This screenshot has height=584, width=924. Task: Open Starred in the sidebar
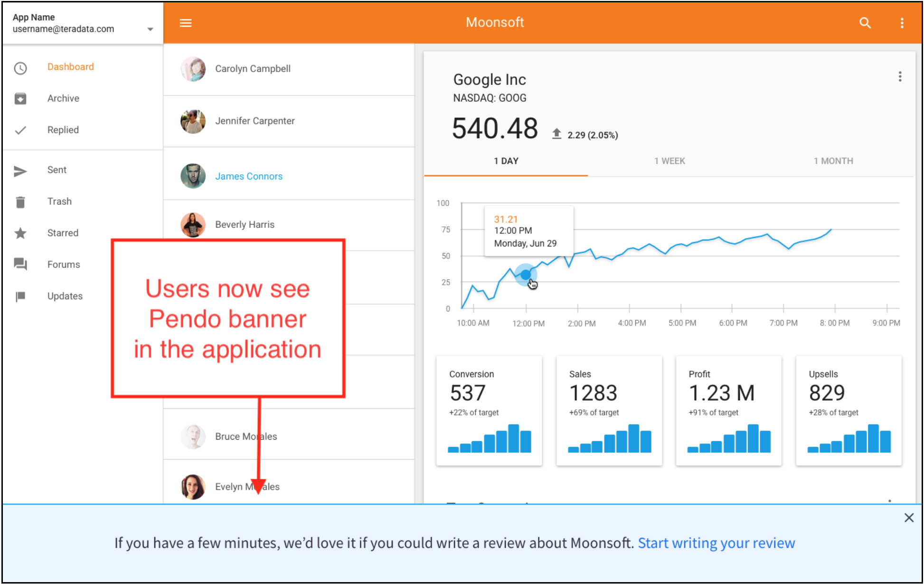[x=63, y=233]
